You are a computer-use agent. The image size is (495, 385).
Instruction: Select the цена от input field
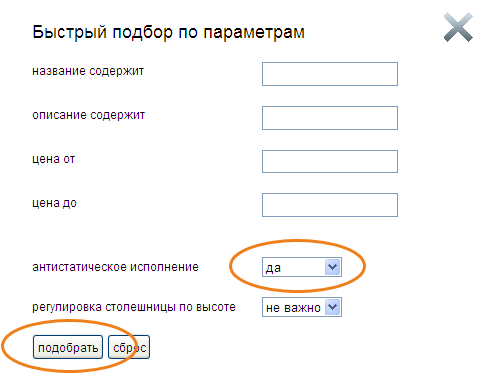coord(330,162)
